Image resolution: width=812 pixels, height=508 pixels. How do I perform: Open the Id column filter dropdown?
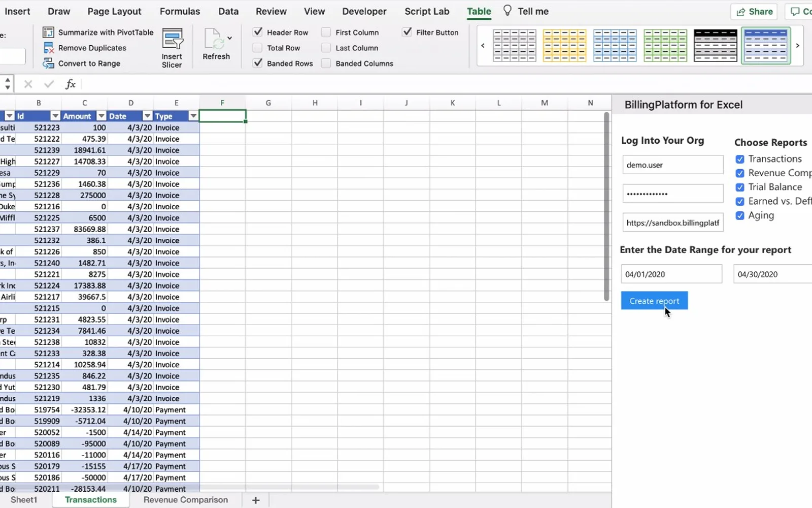(55, 116)
